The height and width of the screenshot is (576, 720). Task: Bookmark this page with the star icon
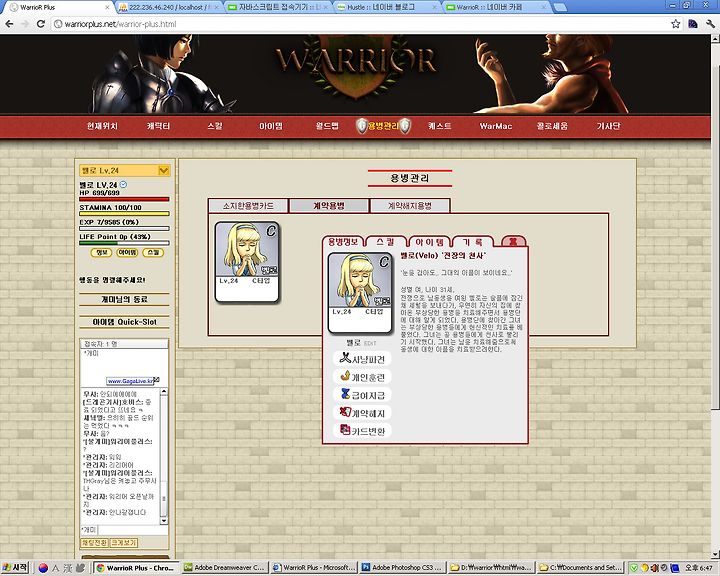675,24
